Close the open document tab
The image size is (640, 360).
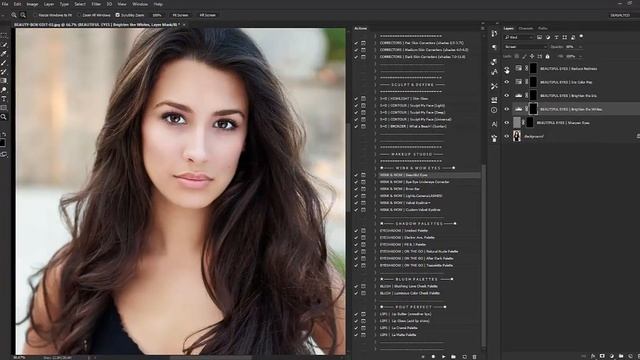(184, 25)
